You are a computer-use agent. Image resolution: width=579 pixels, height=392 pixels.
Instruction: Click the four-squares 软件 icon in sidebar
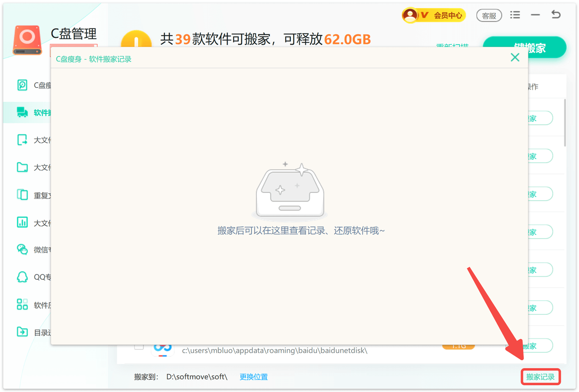pyautogui.click(x=22, y=304)
